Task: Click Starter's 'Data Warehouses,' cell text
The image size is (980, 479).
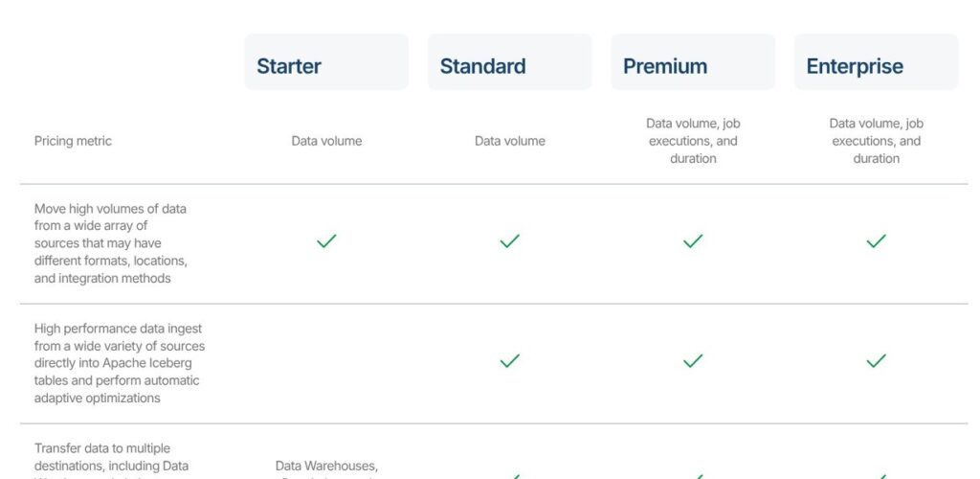Action: pos(326,466)
